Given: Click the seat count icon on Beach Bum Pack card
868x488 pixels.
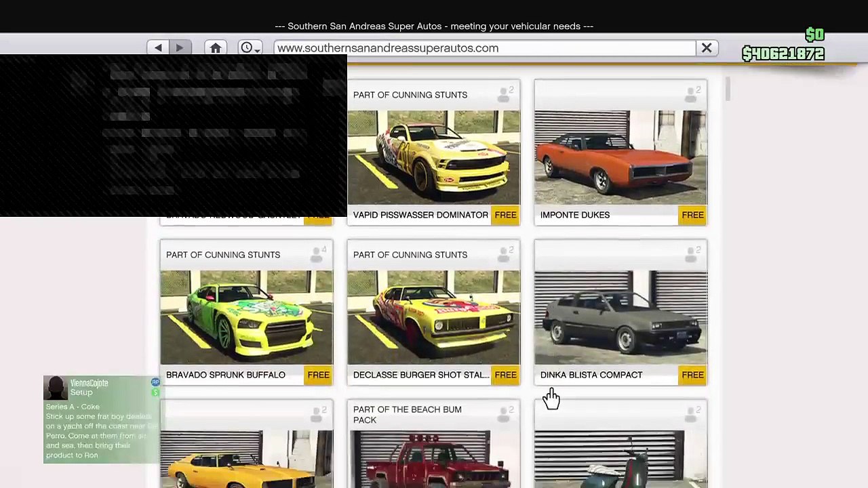Looking at the screenshot, I should click(505, 415).
